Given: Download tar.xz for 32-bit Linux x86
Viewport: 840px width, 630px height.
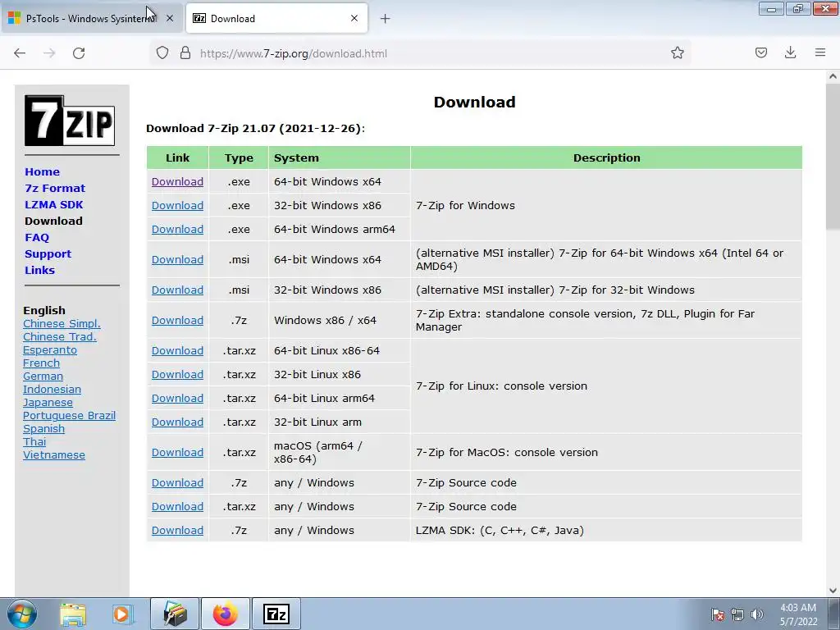Looking at the screenshot, I should tap(177, 374).
